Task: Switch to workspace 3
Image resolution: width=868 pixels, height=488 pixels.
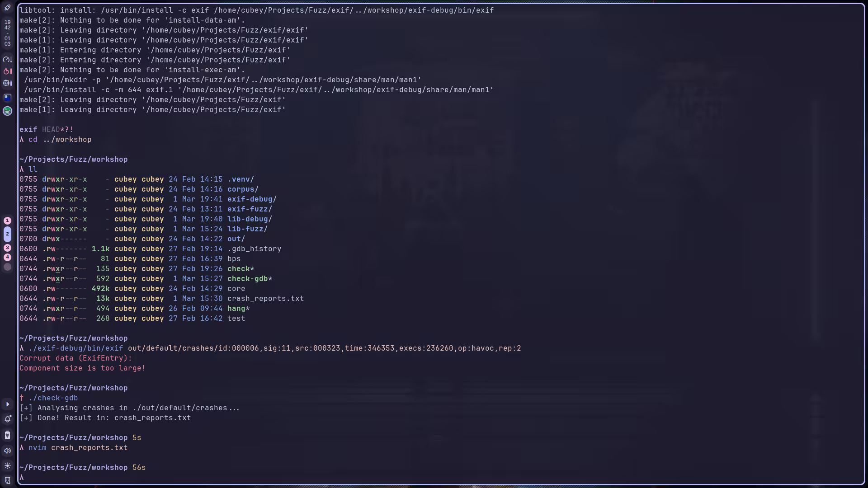Action: tap(7, 248)
